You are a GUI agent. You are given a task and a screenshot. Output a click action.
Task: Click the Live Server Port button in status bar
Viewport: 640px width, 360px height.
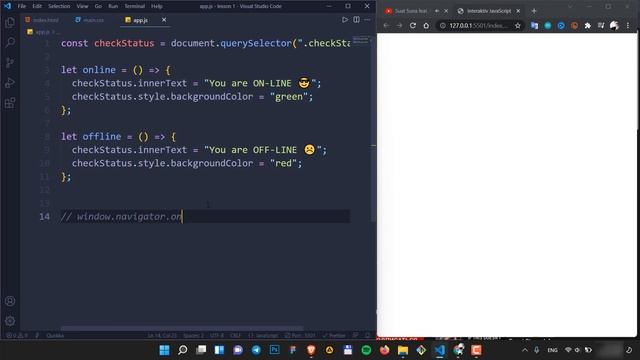pos(300,336)
